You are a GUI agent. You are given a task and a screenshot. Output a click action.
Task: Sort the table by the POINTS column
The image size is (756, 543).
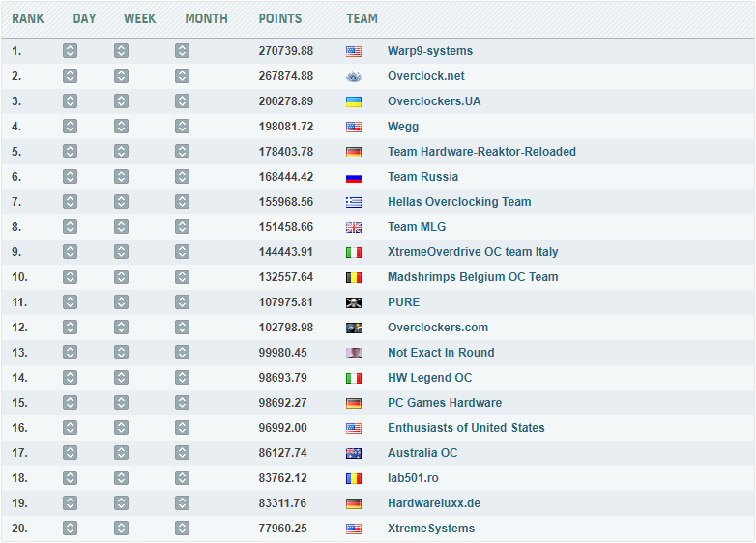point(279,18)
